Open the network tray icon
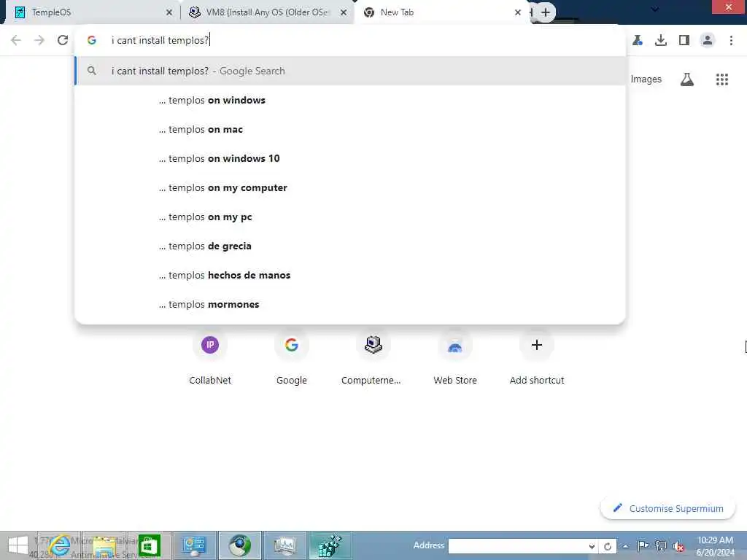The height and width of the screenshot is (560, 747). [x=661, y=545]
